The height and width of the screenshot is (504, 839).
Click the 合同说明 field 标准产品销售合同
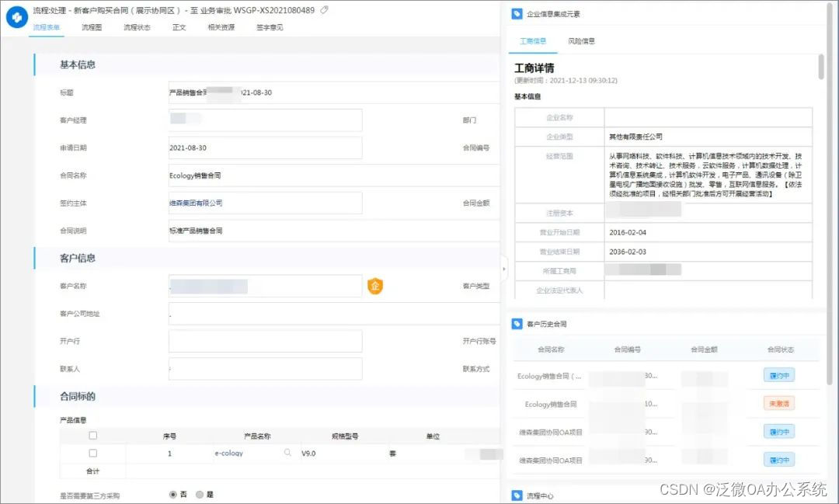pyautogui.click(x=334, y=231)
